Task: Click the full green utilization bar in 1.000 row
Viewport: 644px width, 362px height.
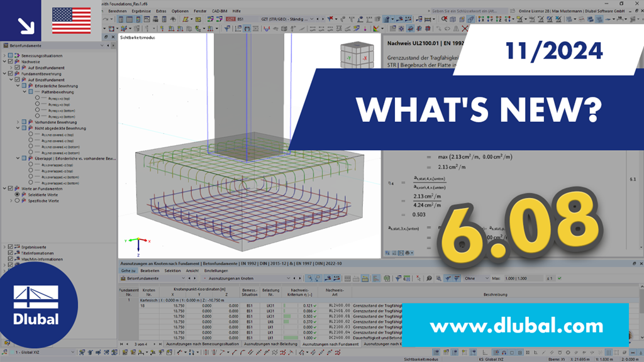Action: click(291, 337)
